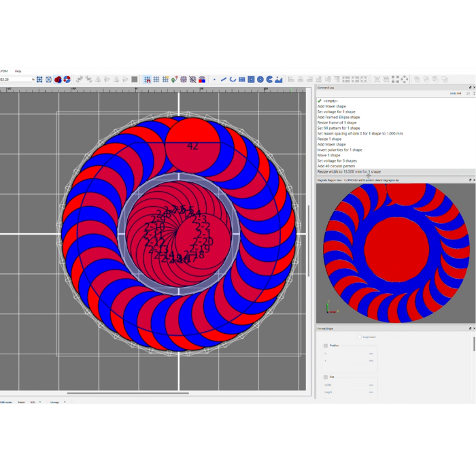Toggle the grid display icon
Image resolution: width=476 pixels, height=476 pixels.
[156, 80]
